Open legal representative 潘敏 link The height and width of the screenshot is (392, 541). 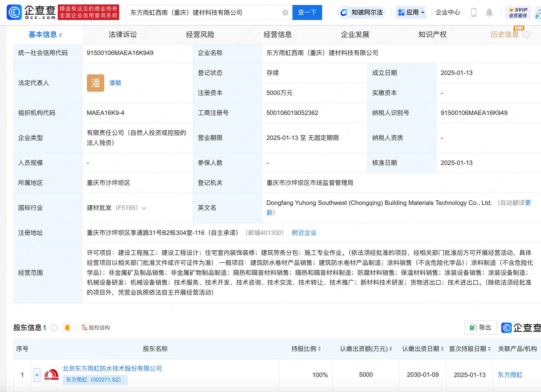(115, 83)
